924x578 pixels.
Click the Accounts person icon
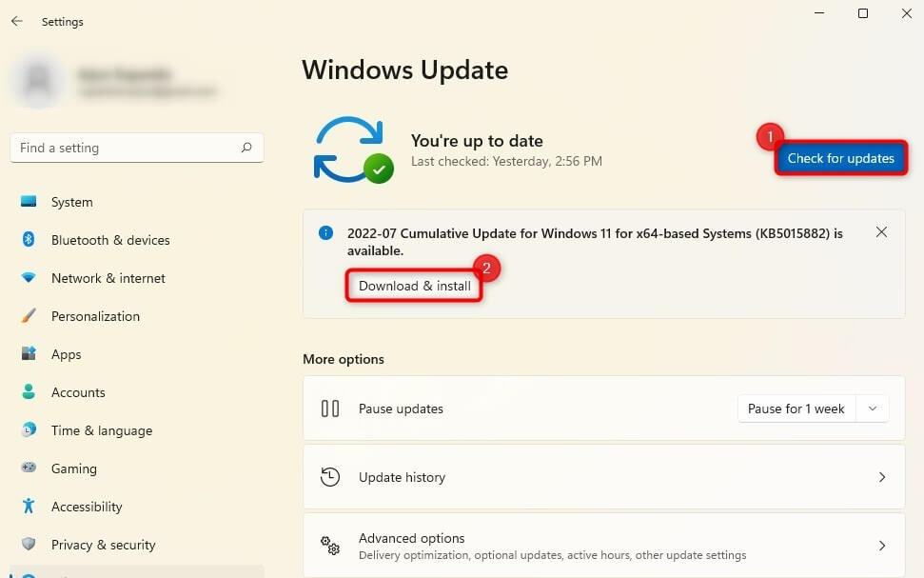point(29,392)
